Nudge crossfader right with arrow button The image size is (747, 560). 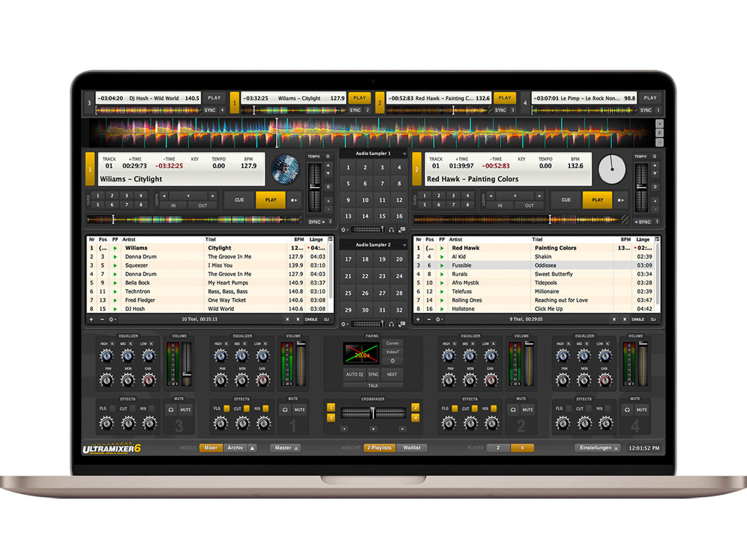click(x=402, y=428)
